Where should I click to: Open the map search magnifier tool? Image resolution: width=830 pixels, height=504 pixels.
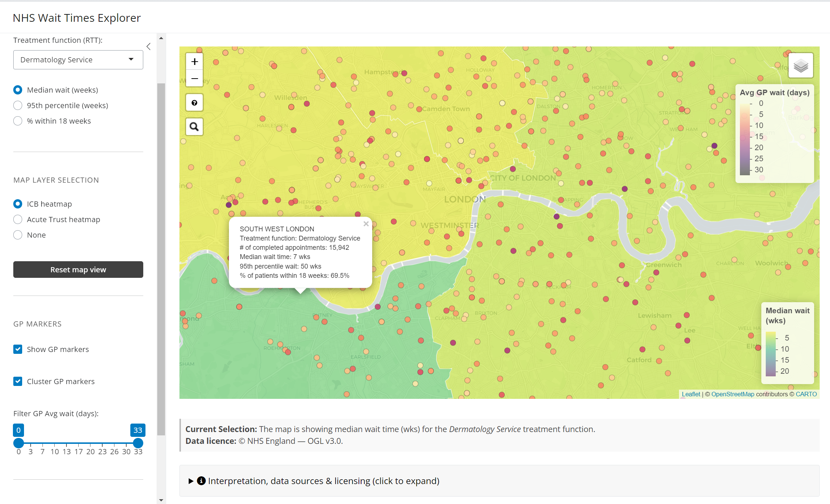(195, 127)
